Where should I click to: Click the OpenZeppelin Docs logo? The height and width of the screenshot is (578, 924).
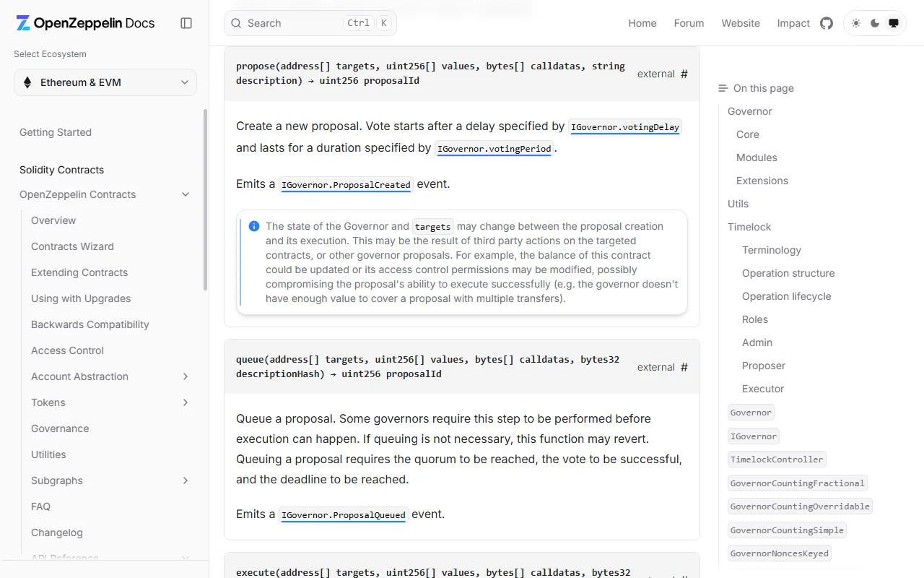85,23
